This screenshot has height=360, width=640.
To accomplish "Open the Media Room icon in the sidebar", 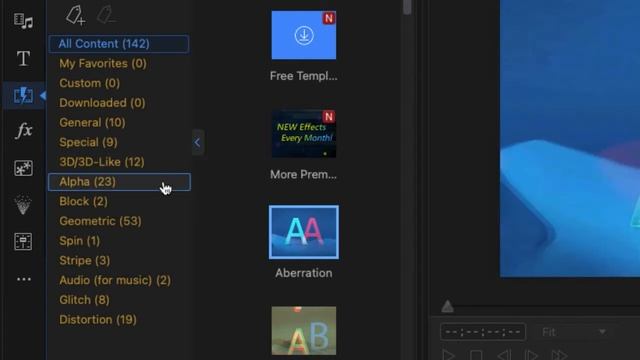I will 23,21.
